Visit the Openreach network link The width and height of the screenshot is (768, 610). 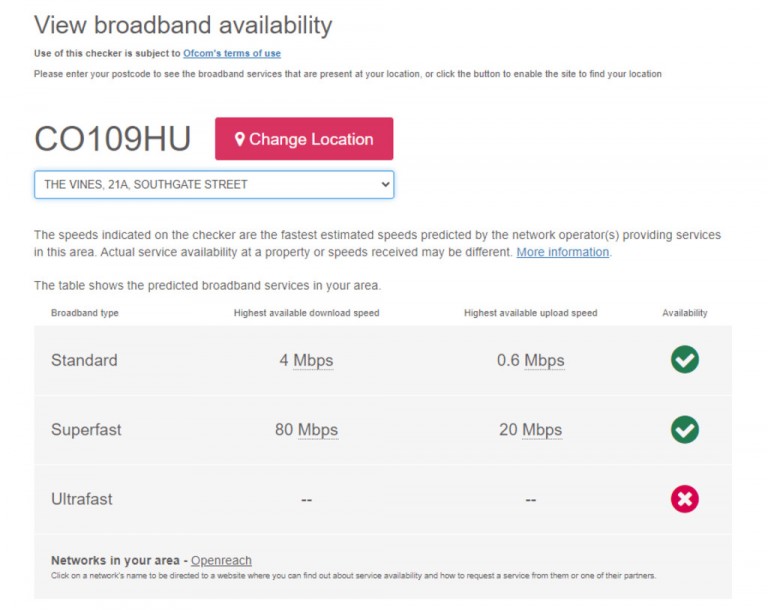pyautogui.click(x=221, y=561)
